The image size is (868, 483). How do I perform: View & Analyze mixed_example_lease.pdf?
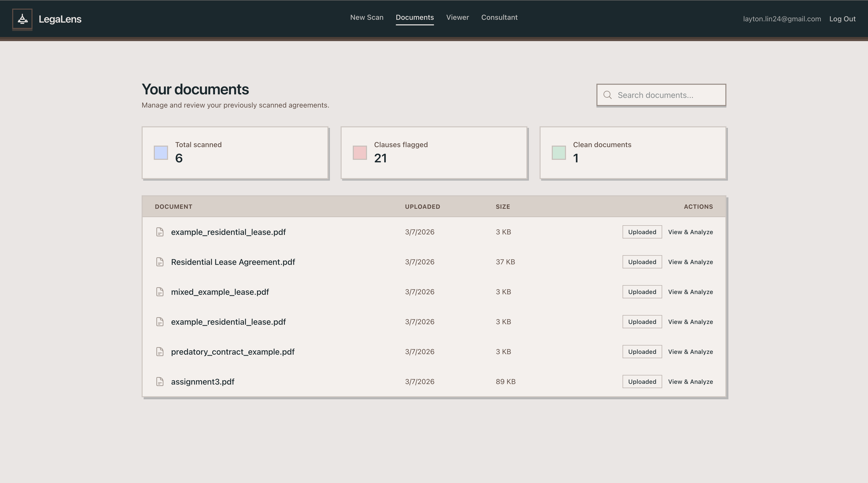[690, 292]
